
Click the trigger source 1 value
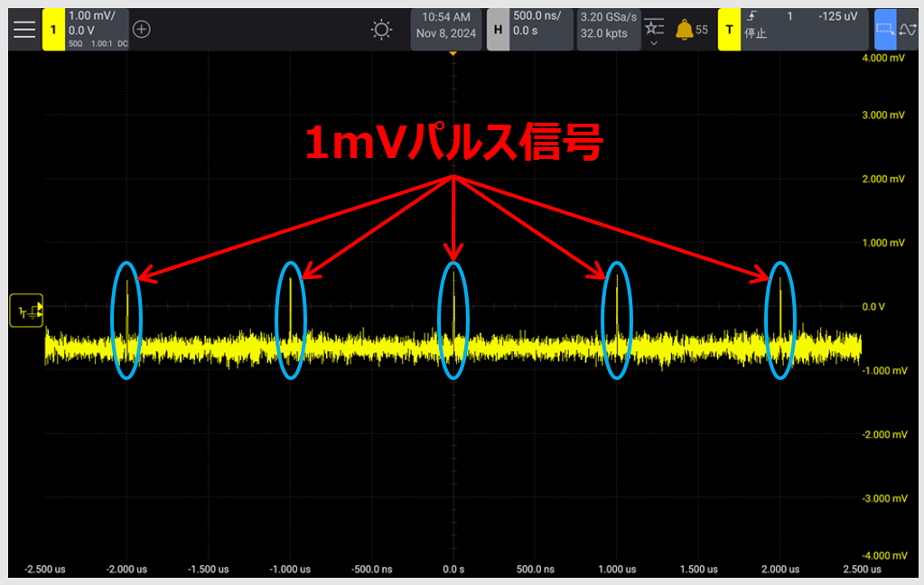[789, 16]
